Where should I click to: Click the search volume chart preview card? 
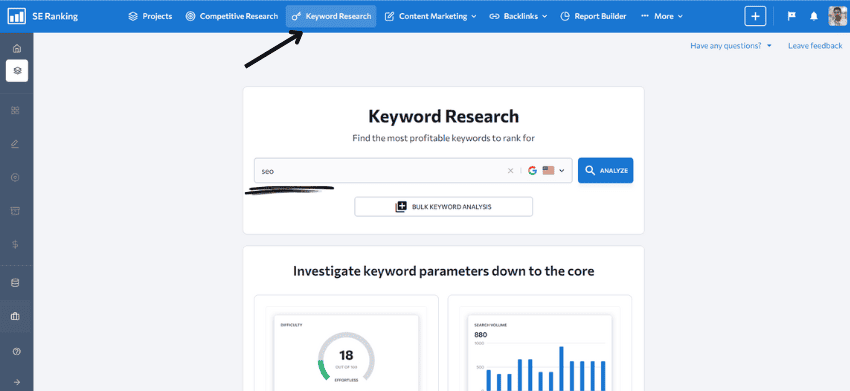[x=539, y=343]
